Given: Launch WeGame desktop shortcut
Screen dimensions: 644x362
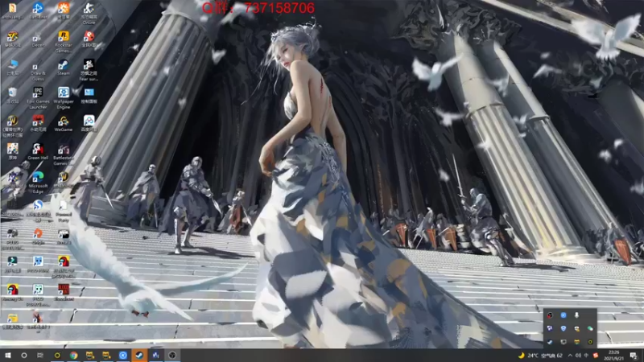Looking at the screenshot, I should tap(64, 124).
